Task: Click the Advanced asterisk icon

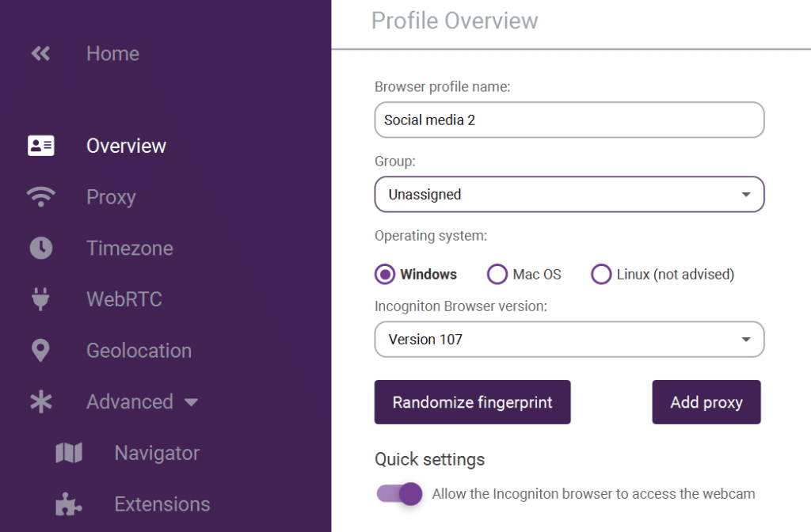Action: pyautogui.click(x=41, y=401)
